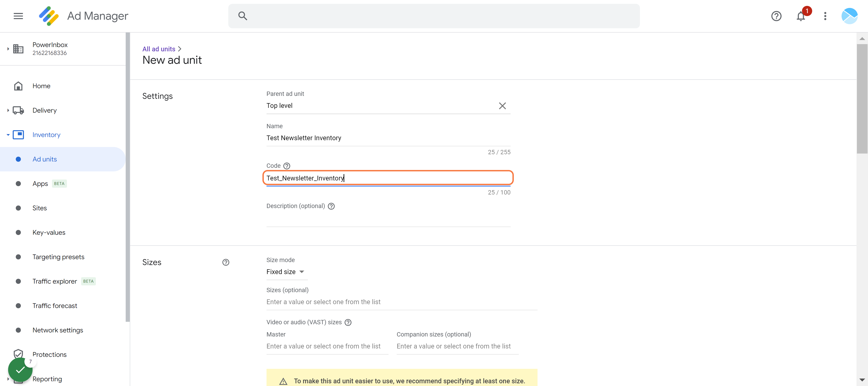Collapse the Inventory section arrow

tap(8, 135)
